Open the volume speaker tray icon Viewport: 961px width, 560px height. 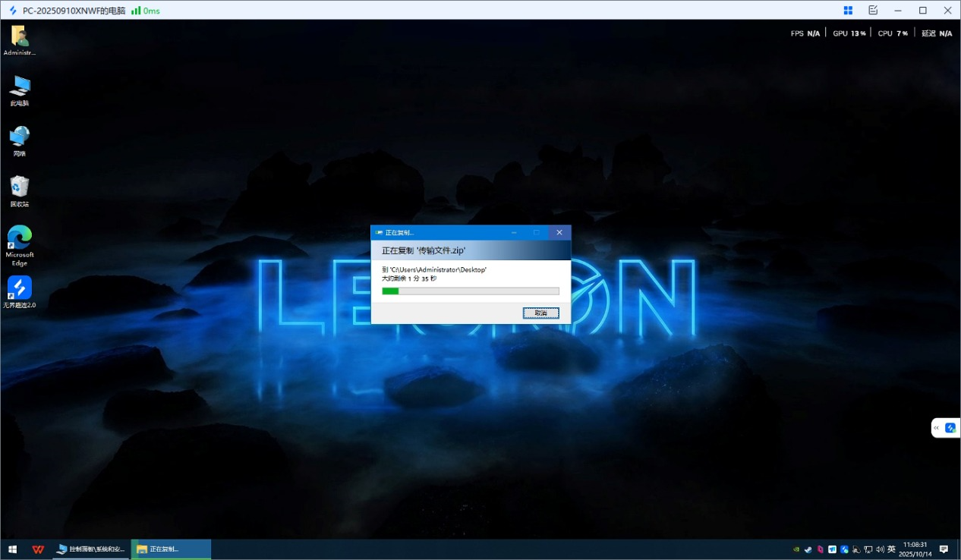[x=880, y=549]
